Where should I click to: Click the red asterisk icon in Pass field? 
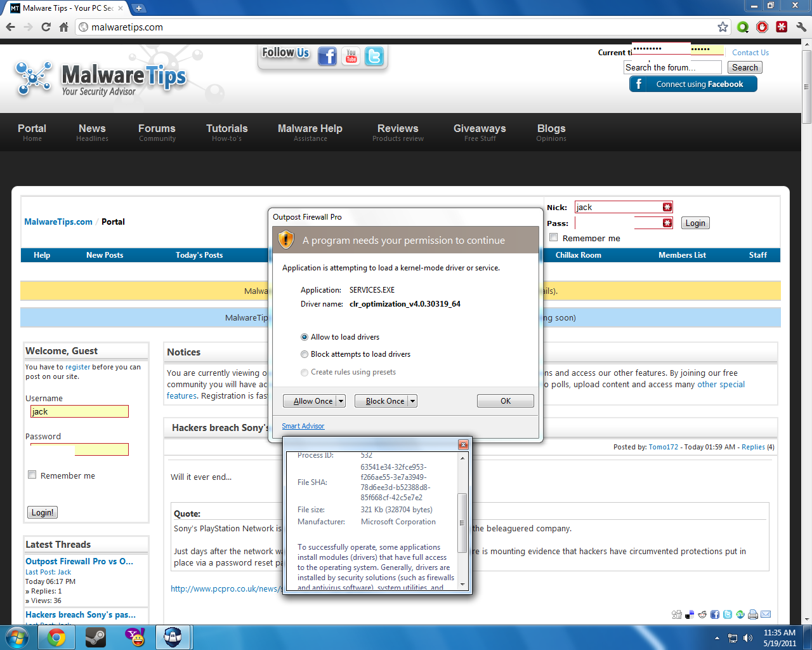coord(667,223)
